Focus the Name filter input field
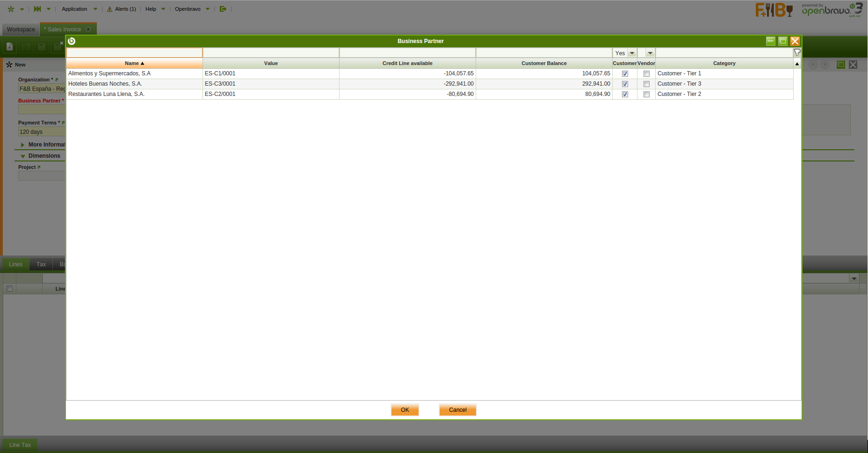The height and width of the screenshot is (453, 868). pos(135,53)
